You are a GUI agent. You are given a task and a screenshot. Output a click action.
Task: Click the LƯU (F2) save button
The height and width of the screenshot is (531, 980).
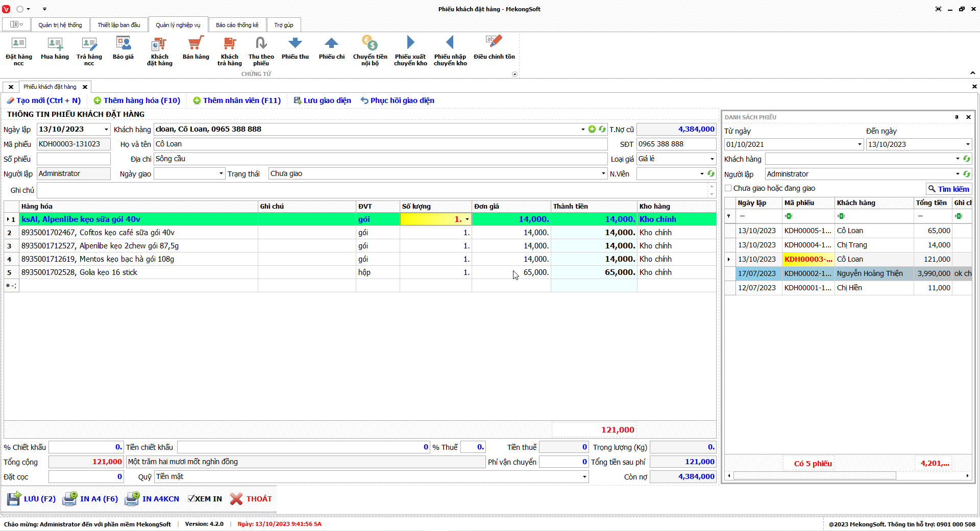32,499
